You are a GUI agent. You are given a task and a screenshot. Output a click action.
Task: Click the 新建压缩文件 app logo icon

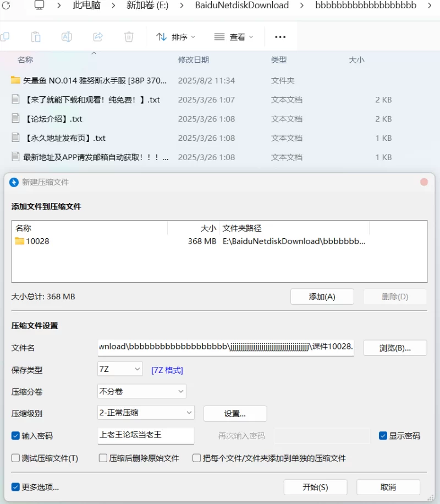tap(14, 182)
